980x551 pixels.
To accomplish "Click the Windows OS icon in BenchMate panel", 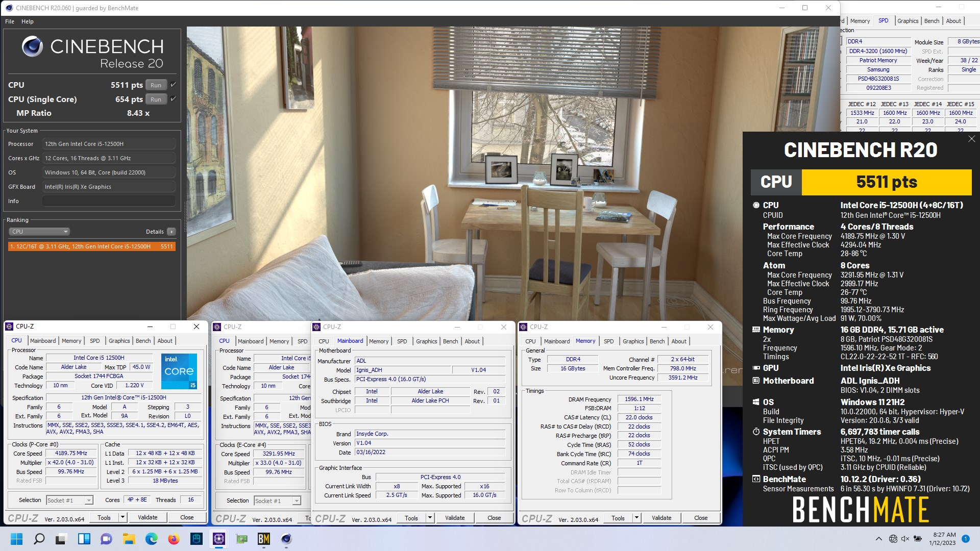I will point(756,402).
